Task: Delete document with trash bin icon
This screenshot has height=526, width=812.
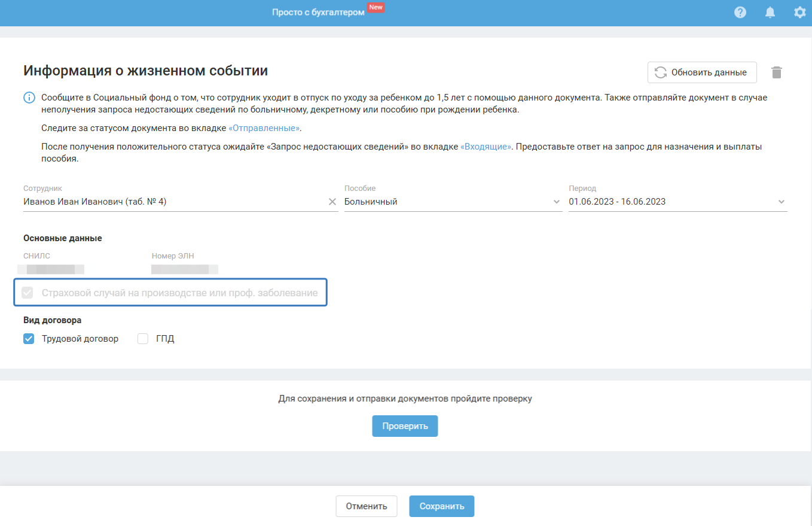Action: tap(776, 72)
